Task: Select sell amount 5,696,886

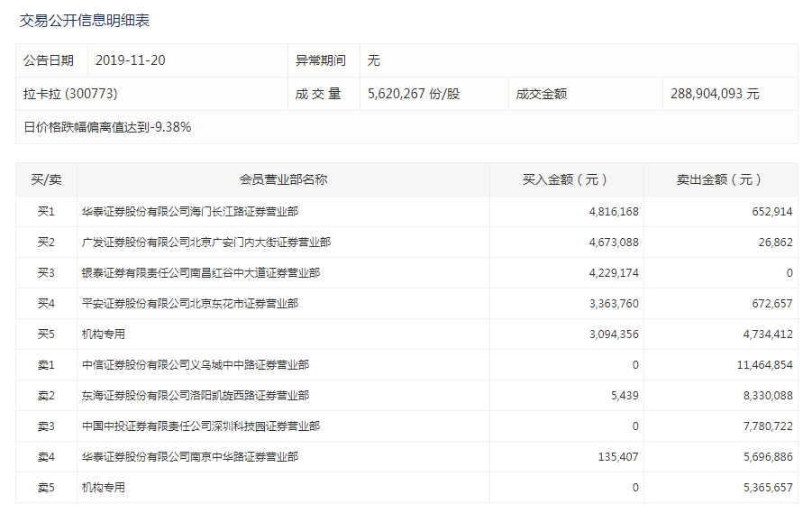Action: (768, 456)
